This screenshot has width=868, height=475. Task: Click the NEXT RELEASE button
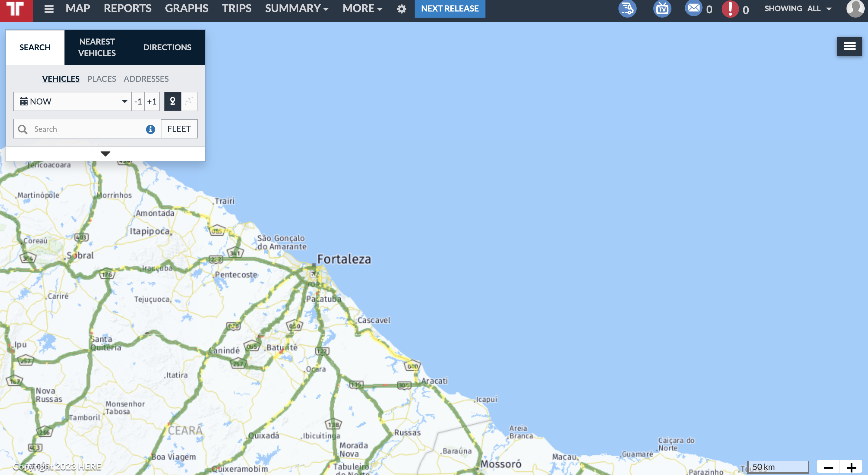(x=450, y=9)
